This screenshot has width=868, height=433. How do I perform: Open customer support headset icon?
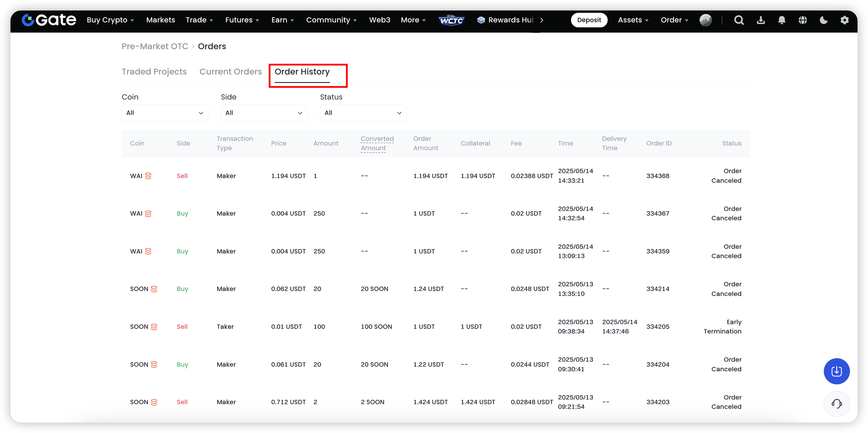click(x=836, y=403)
